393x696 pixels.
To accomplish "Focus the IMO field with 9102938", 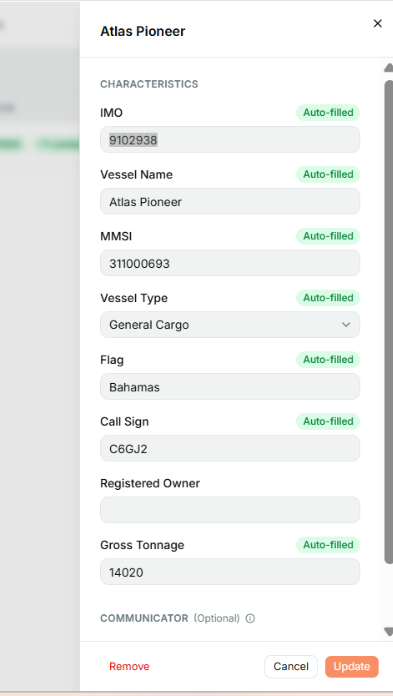I will pyautogui.click(x=230, y=140).
